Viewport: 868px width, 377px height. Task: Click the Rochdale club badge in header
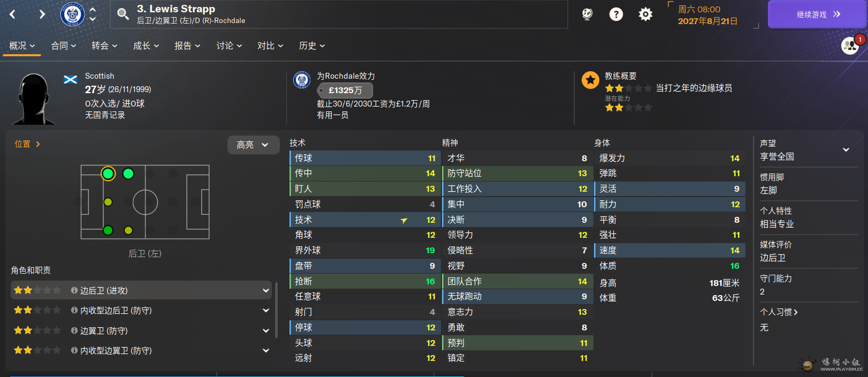tap(72, 14)
